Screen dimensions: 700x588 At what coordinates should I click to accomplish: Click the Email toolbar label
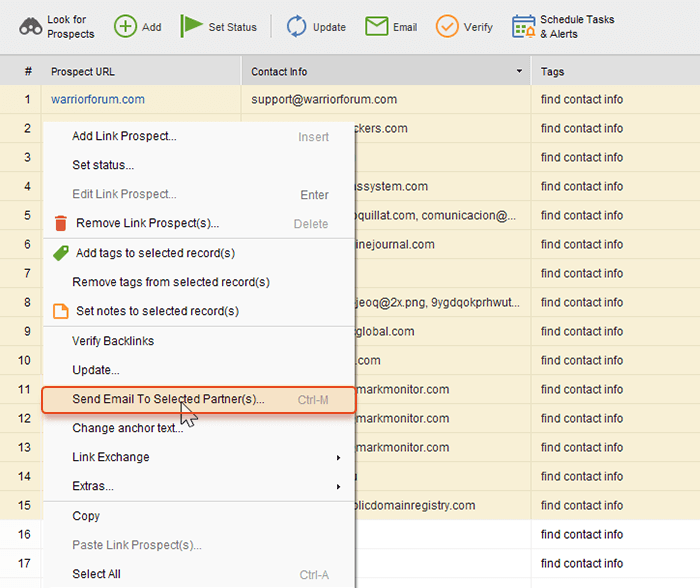click(x=405, y=27)
